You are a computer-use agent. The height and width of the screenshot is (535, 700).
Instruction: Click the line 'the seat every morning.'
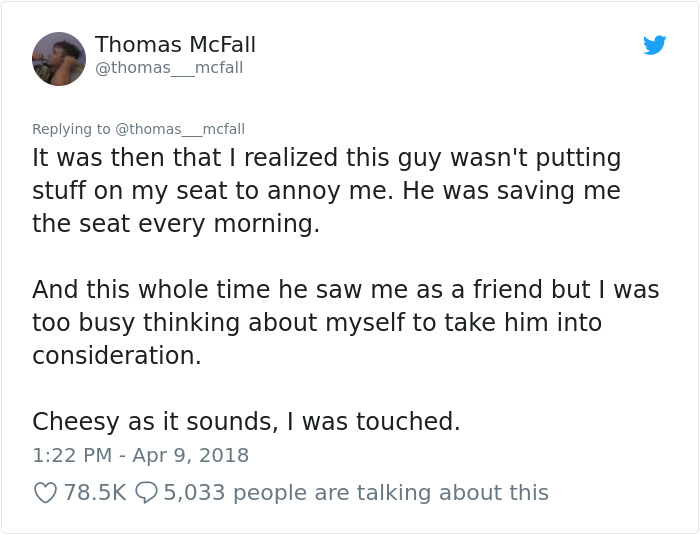(176, 223)
